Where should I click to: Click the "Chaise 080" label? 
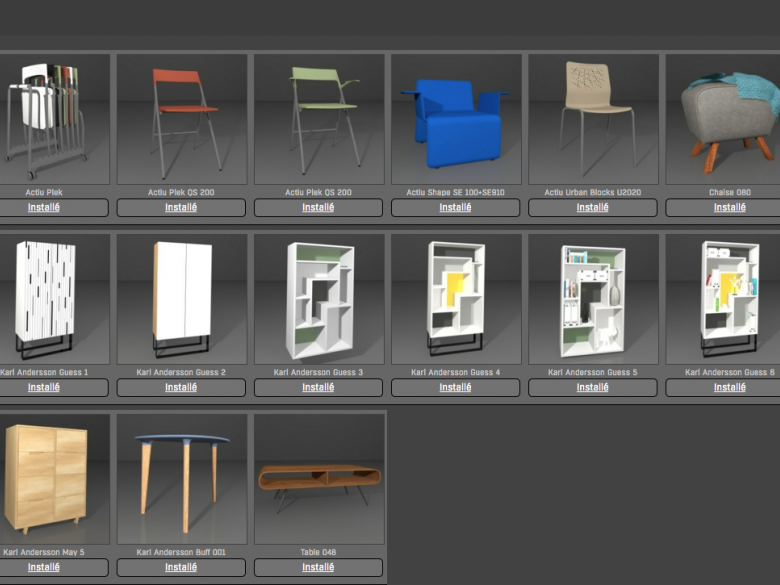click(x=730, y=192)
